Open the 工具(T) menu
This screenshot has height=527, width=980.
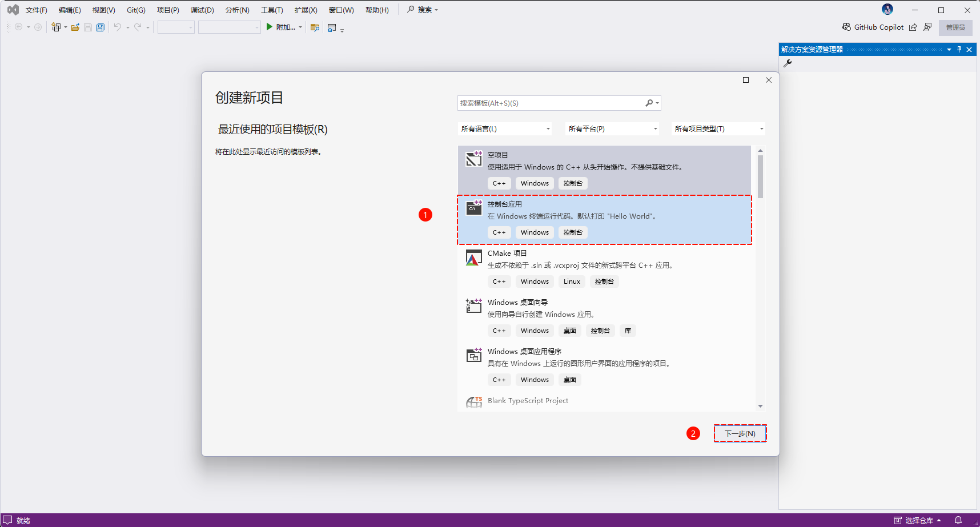tap(272, 10)
